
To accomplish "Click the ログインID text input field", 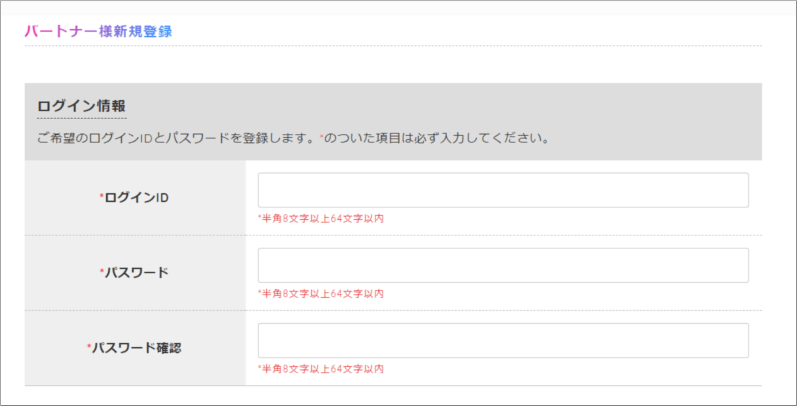I will coord(503,190).
